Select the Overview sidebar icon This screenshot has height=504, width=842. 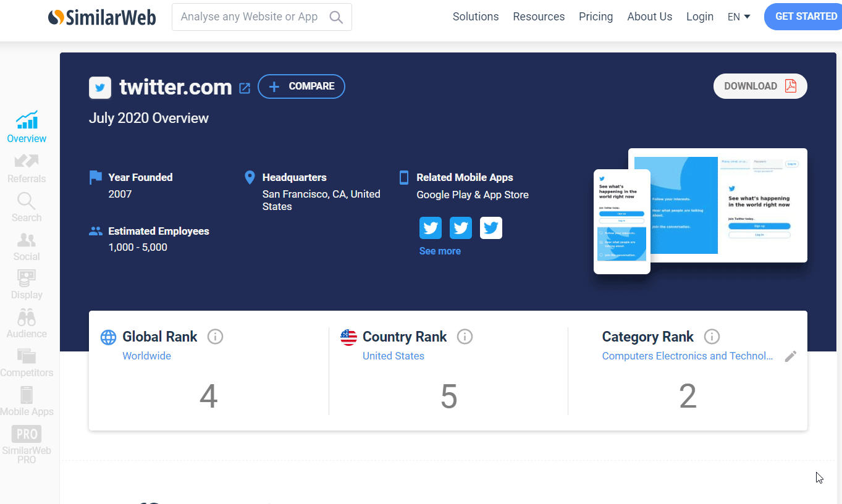click(27, 127)
